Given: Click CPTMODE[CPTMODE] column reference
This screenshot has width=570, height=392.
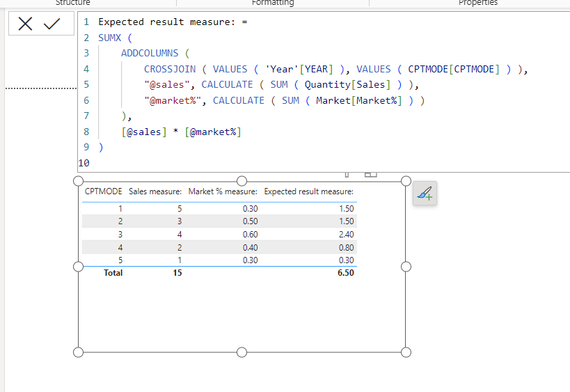Looking at the screenshot, I should point(454,69).
